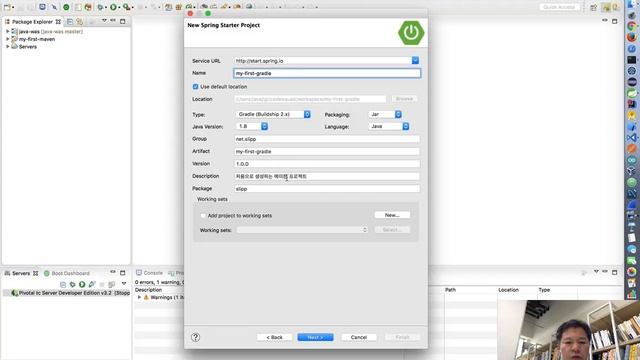Click Link with Editor icon in Package Explorer
The image size is (640, 360).
(x=79, y=21)
